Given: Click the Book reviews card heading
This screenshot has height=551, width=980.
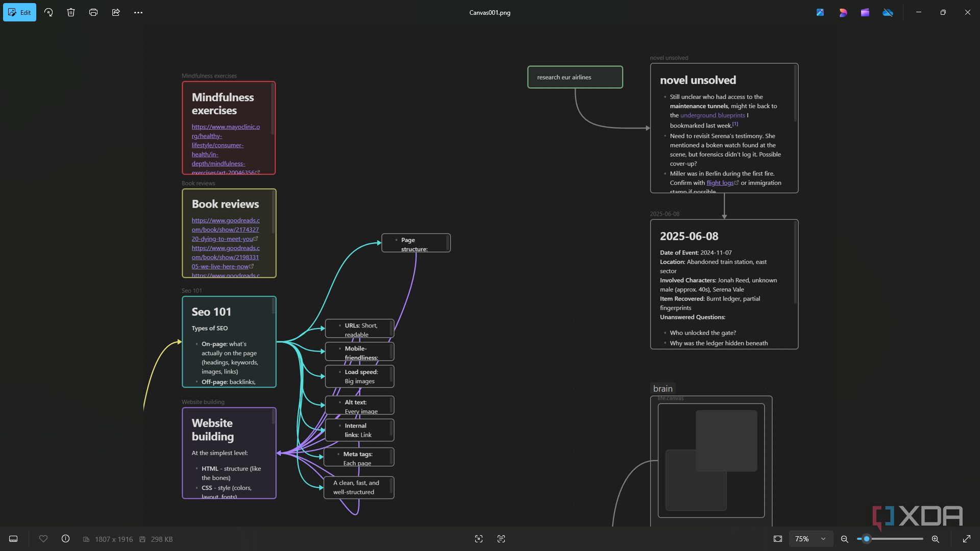Looking at the screenshot, I should [x=225, y=204].
